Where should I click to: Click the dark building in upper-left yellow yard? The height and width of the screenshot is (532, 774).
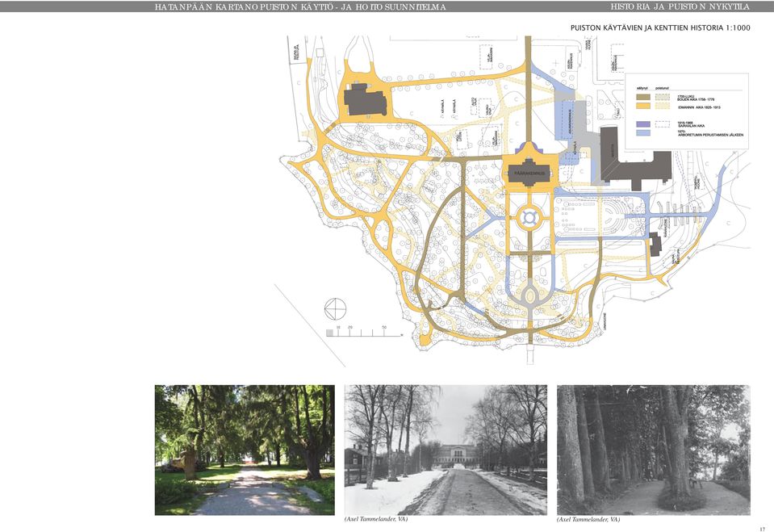(365, 100)
